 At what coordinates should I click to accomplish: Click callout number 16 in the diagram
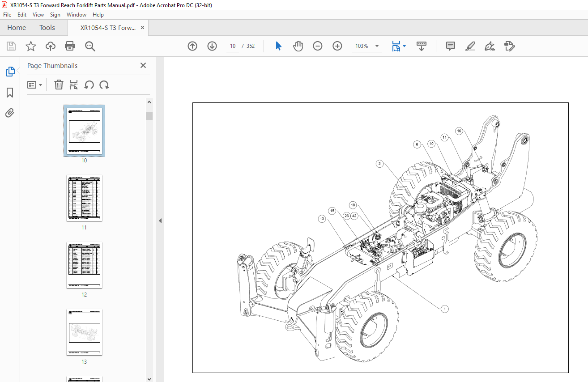tap(459, 131)
